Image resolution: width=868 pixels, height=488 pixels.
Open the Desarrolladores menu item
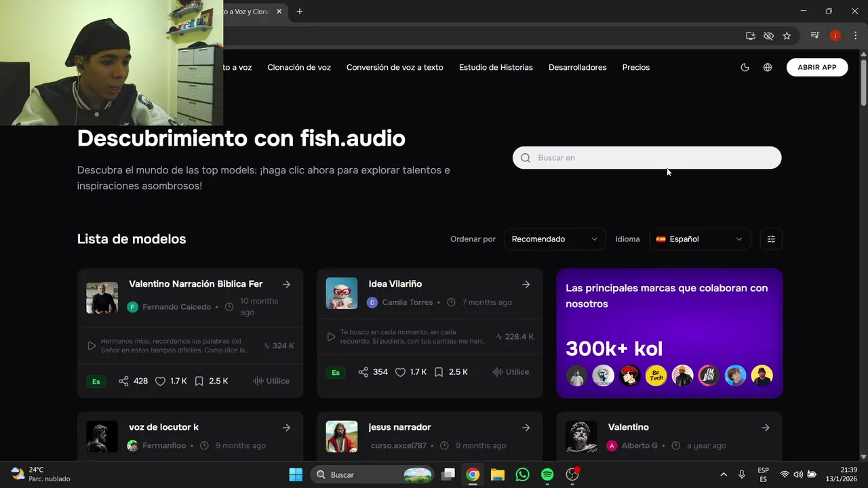578,67
